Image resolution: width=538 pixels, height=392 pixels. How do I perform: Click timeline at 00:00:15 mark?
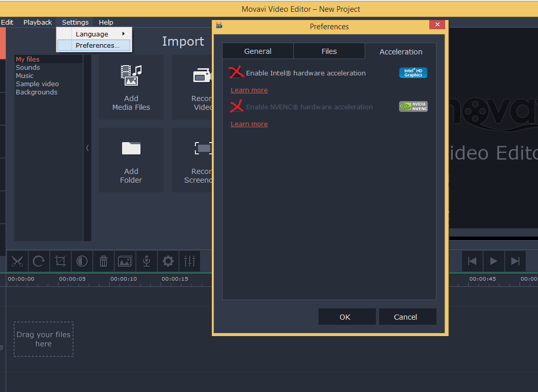tap(175, 279)
